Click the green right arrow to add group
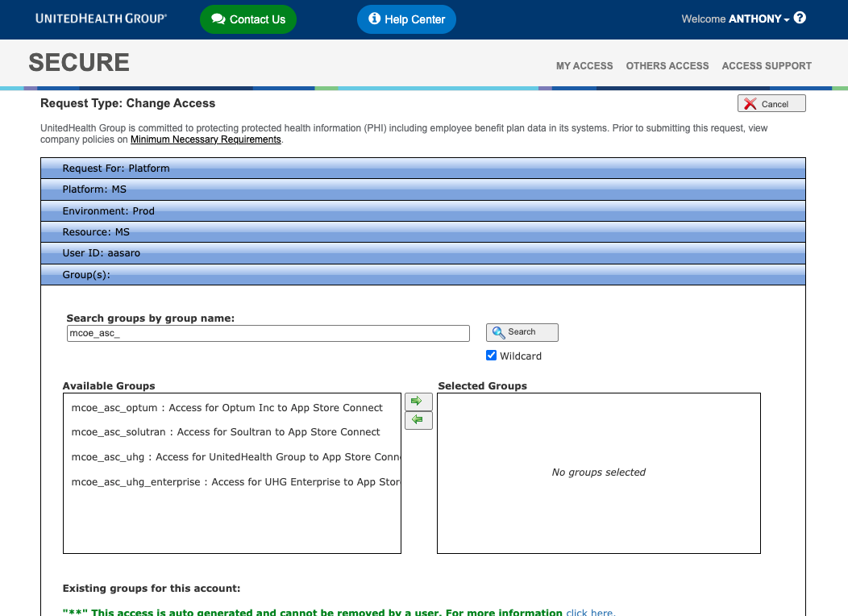This screenshot has width=848, height=616. (418, 402)
